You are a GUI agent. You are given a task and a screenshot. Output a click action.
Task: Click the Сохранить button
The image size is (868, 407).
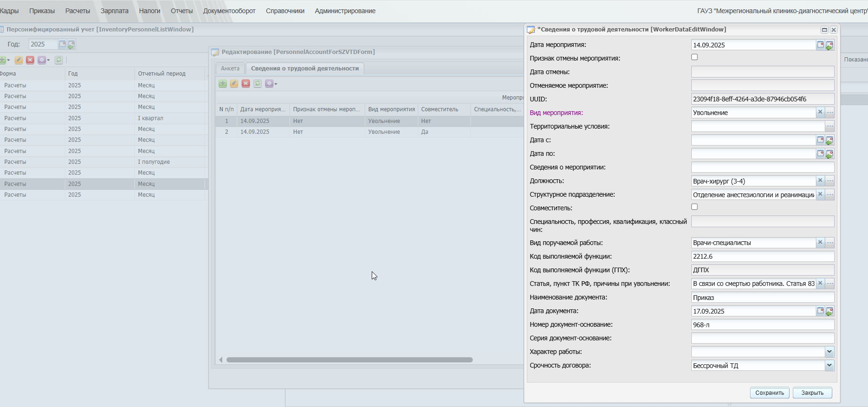(770, 393)
